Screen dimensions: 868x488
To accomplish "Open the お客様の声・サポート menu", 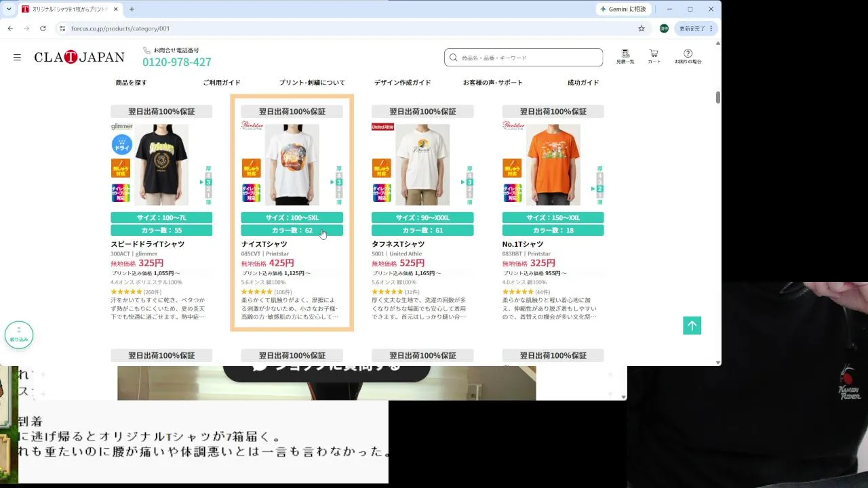I will pyautogui.click(x=493, y=83).
